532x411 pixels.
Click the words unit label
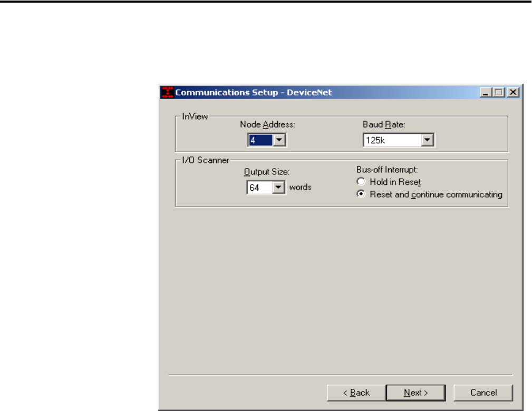click(x=300, y=187)
